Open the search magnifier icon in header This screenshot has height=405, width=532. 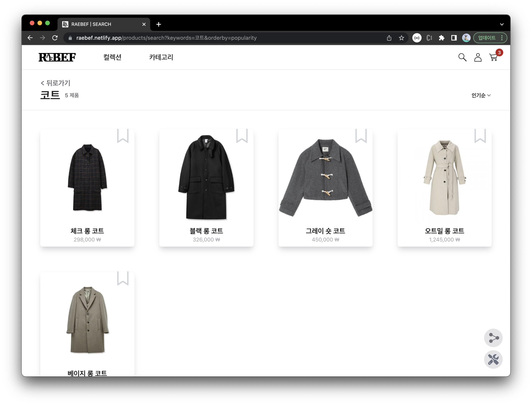tap(462, 57)
